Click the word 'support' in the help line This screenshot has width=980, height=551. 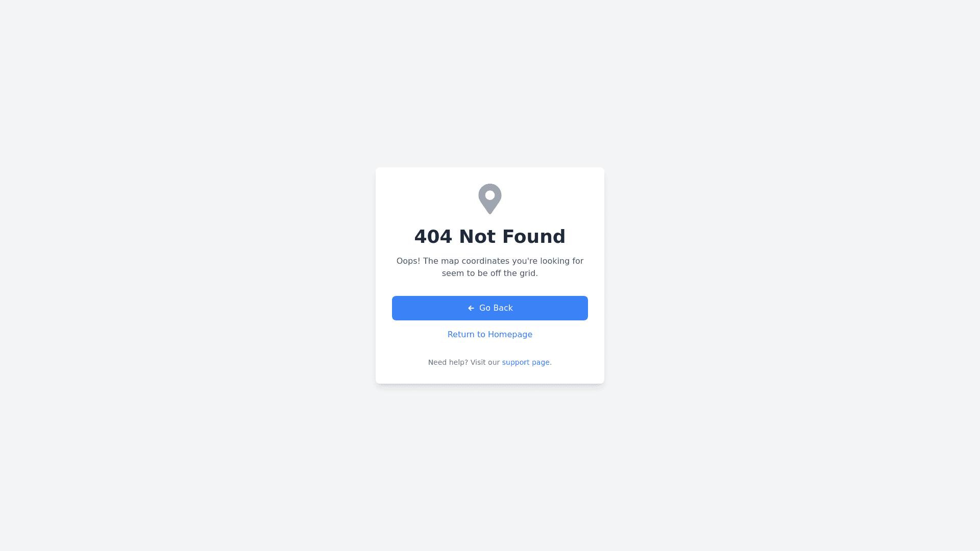click(x=516, y=363)
